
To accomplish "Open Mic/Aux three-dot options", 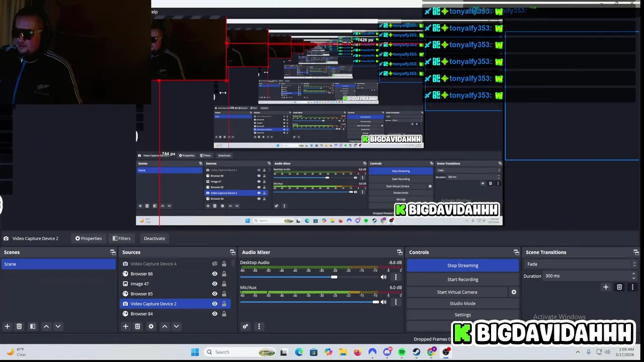I will (x=395, y=302).
